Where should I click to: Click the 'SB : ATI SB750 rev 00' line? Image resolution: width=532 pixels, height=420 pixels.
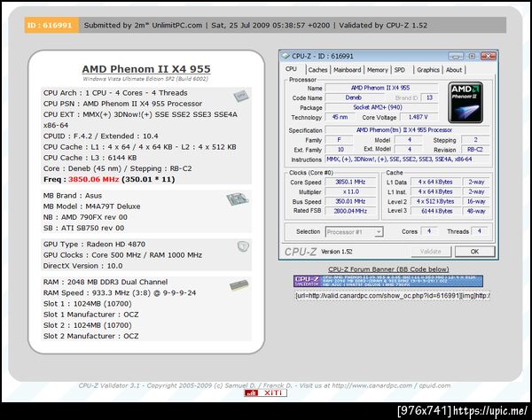[84, 228]
